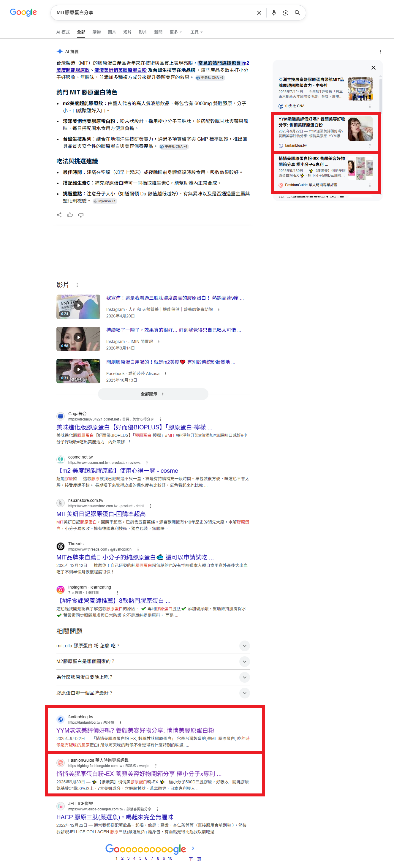This screenshot has height=868, width=394.
Task: Expand sources chip inyouso +1
Action: (105, 201)
